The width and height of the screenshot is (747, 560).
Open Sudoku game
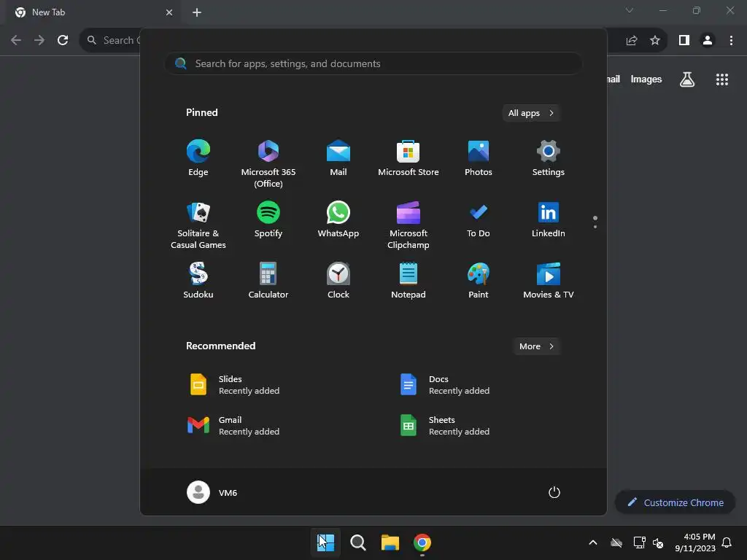point(198,281)
